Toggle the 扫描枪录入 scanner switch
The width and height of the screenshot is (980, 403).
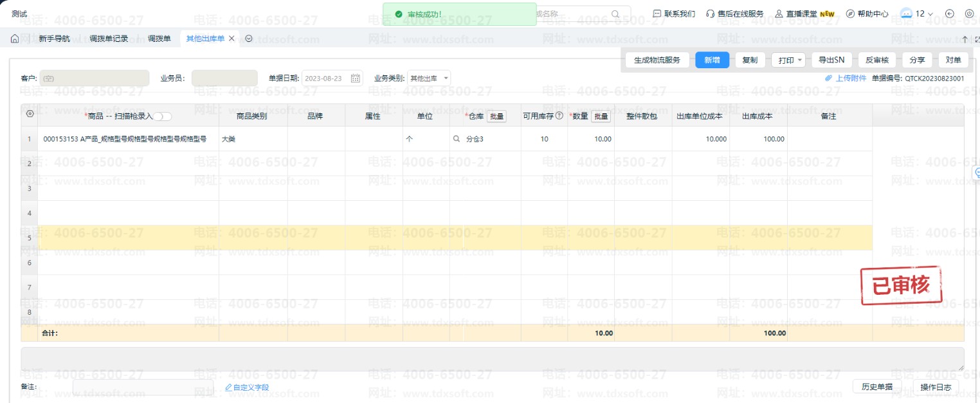(x=162, y=117)
